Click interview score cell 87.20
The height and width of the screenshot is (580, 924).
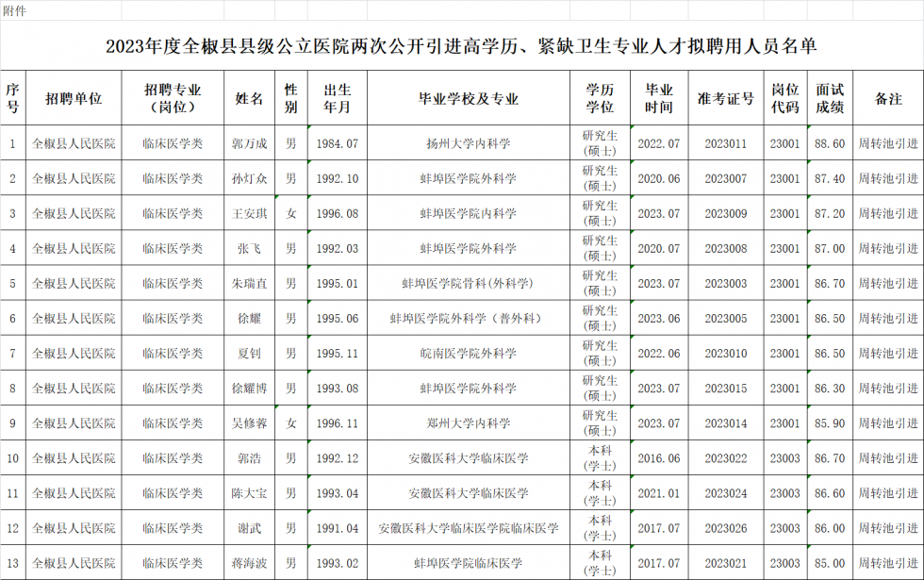pyautogui.click(x=830, y=213)
